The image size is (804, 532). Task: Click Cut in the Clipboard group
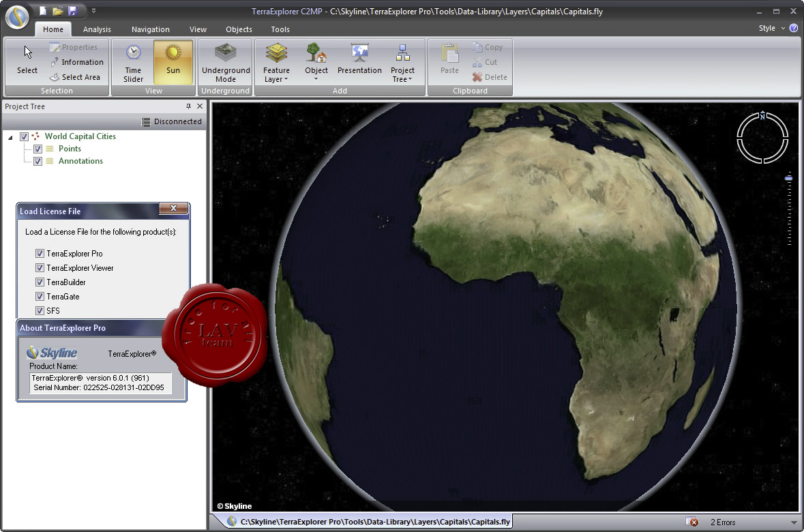[x=485, y=62]
